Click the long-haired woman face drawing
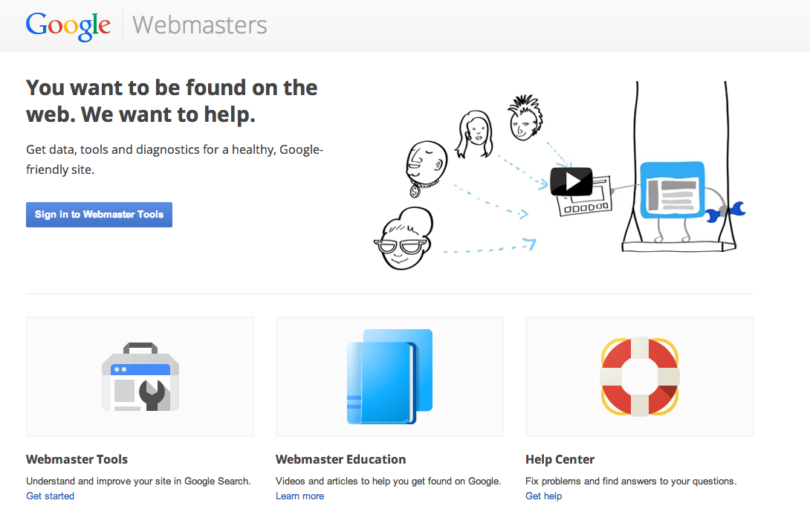This screenshot has width=810, height=532. point(475,134)
